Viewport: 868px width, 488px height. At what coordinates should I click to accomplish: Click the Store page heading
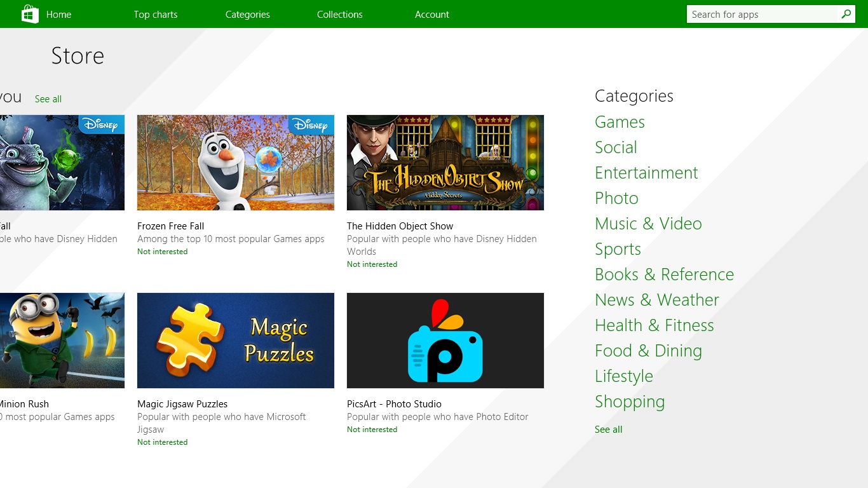click(78, 56)
